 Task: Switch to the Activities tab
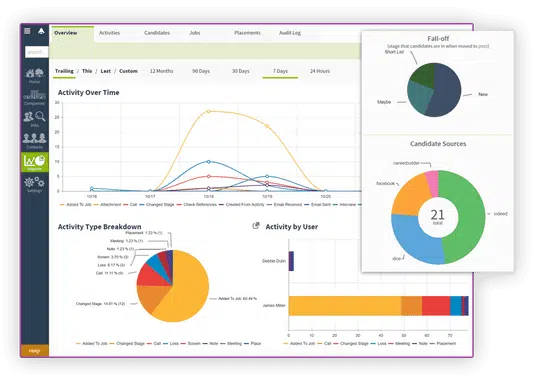109,33
